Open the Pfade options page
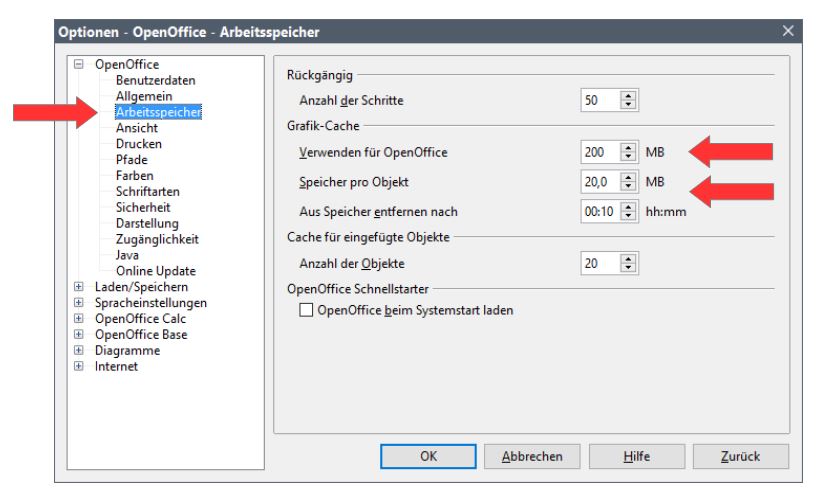834x501 pixels. pos(131,160)
